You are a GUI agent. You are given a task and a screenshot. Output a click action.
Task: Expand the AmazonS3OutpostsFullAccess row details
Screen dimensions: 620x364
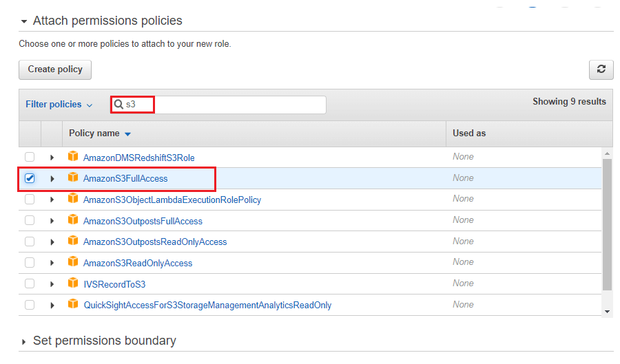[52, 221]
